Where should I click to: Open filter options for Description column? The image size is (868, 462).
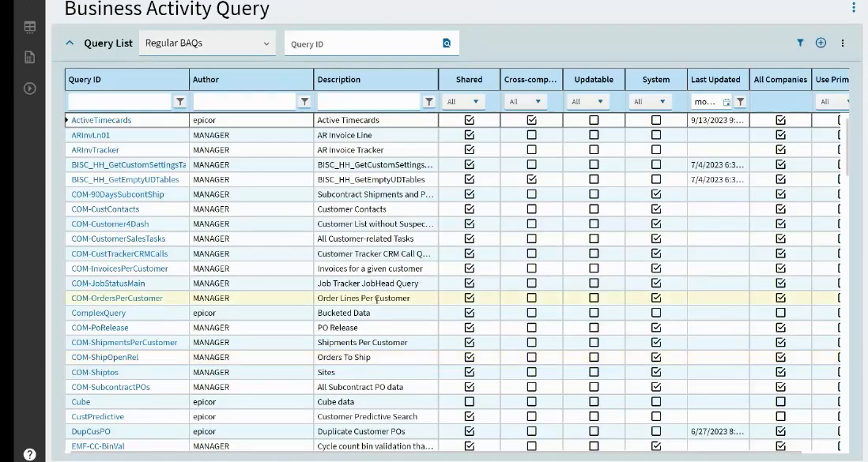(429, 101)
